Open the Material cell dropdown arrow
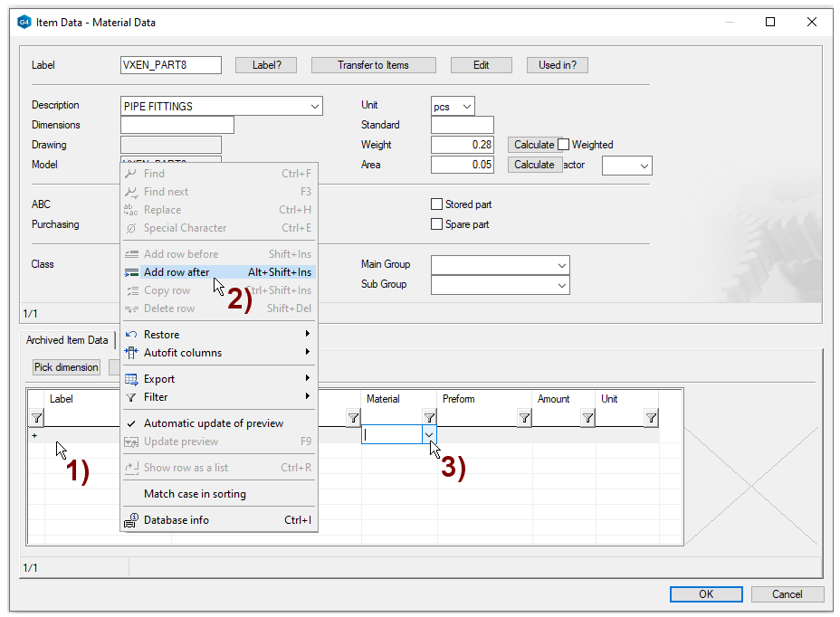Screen dimensions: 840x617 click(x=429, y=435)
